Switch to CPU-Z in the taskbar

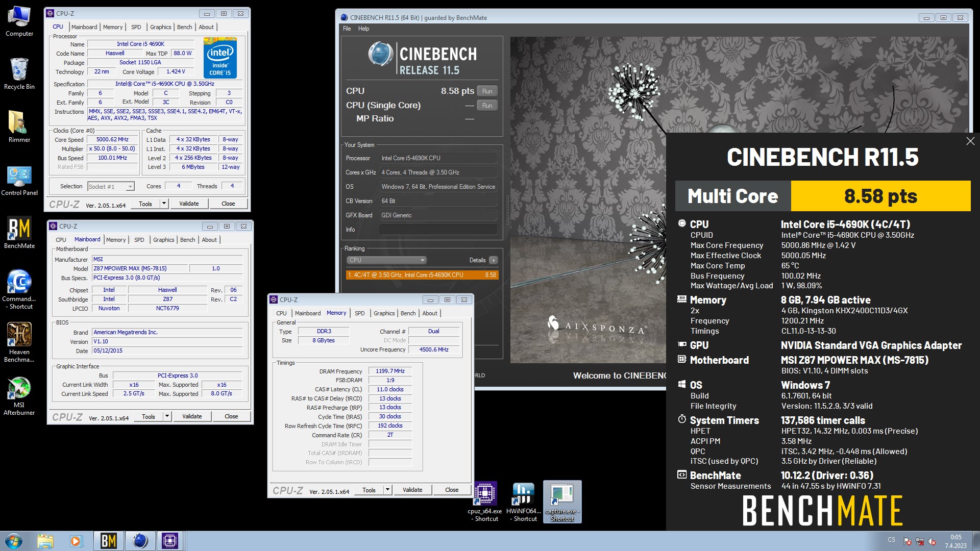click(x=170, y=541)
